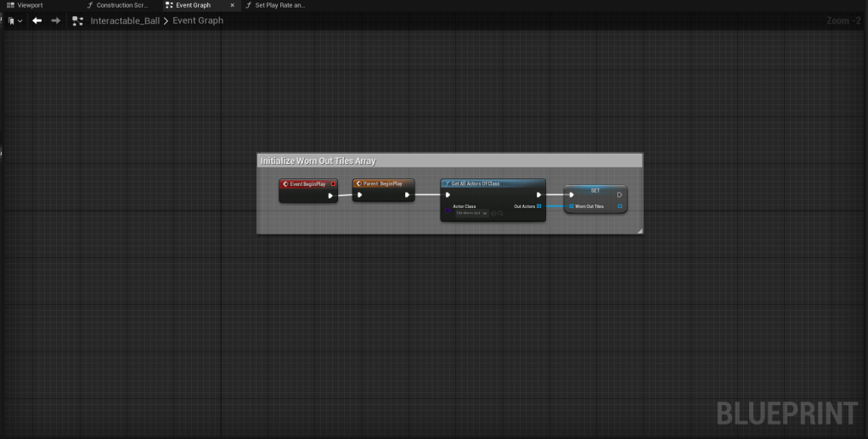Open the Set Play Rate function tab

[279, 5]
